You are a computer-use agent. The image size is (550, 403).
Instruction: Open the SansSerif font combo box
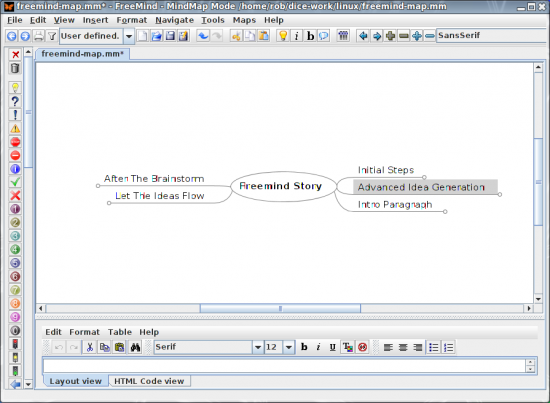point(492,36)
